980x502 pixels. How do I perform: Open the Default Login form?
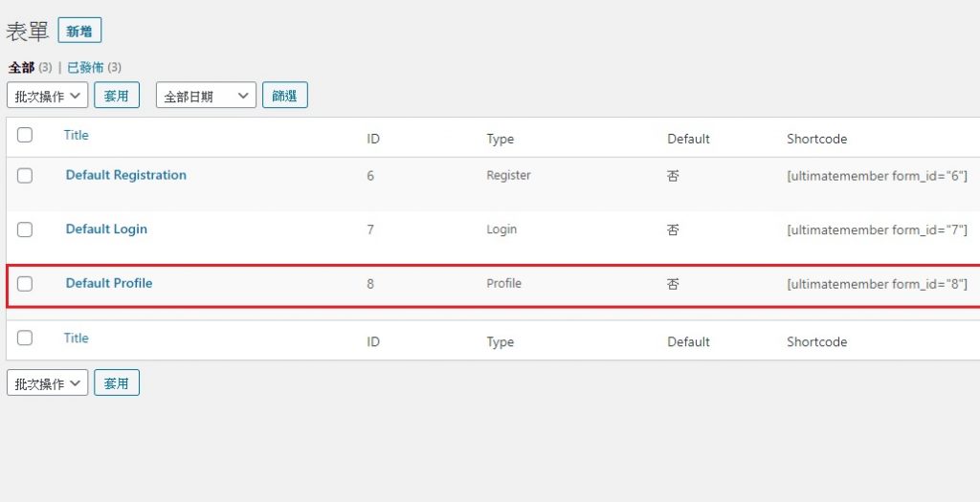point(106,229)
